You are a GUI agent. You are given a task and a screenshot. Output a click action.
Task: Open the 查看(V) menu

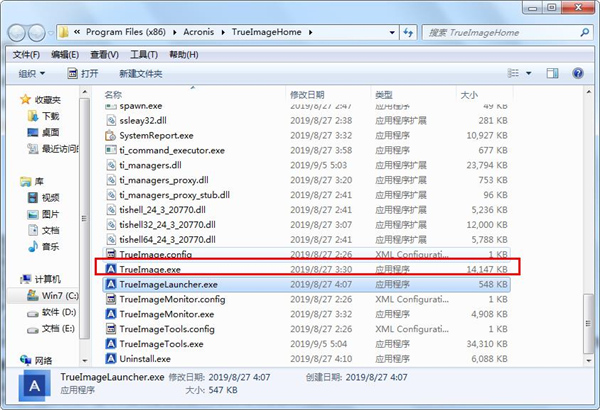pyautogui.click(x=104, y=55)
